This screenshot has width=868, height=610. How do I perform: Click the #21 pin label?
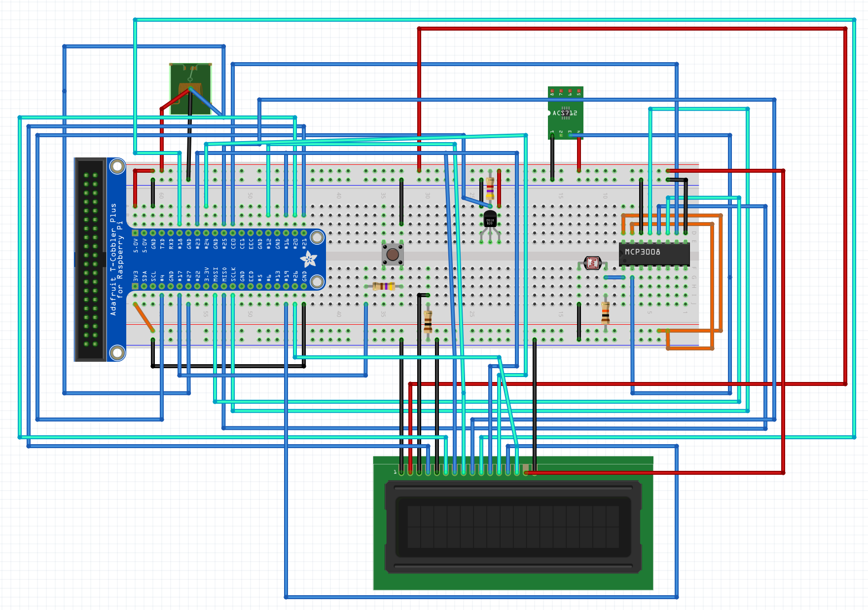click(x=304, y=243)
